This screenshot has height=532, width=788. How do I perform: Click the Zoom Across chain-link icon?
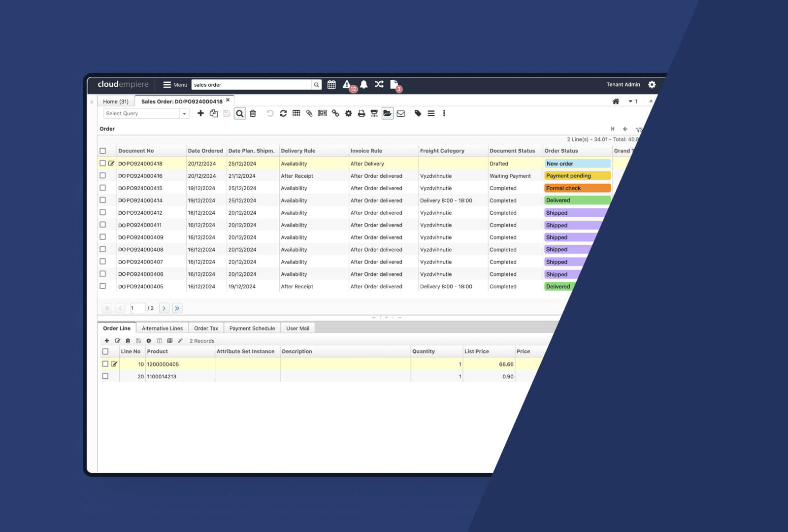click(335, 113)
